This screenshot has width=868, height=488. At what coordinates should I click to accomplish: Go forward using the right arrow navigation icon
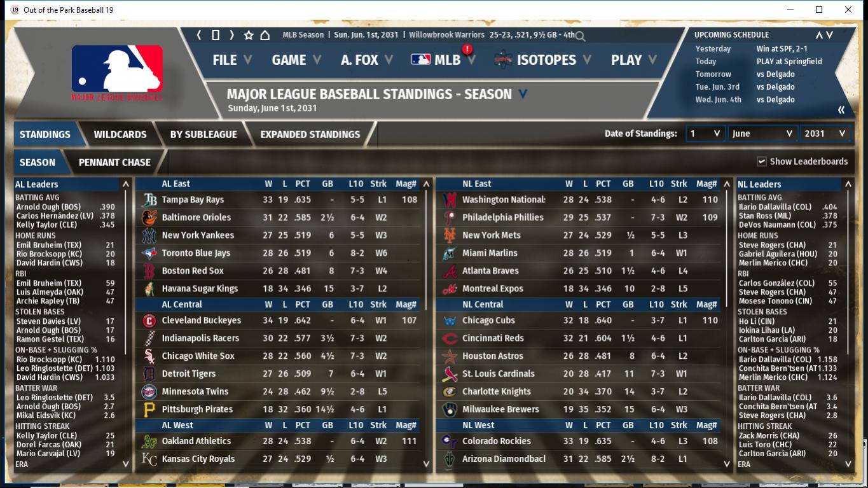(231, 35)
